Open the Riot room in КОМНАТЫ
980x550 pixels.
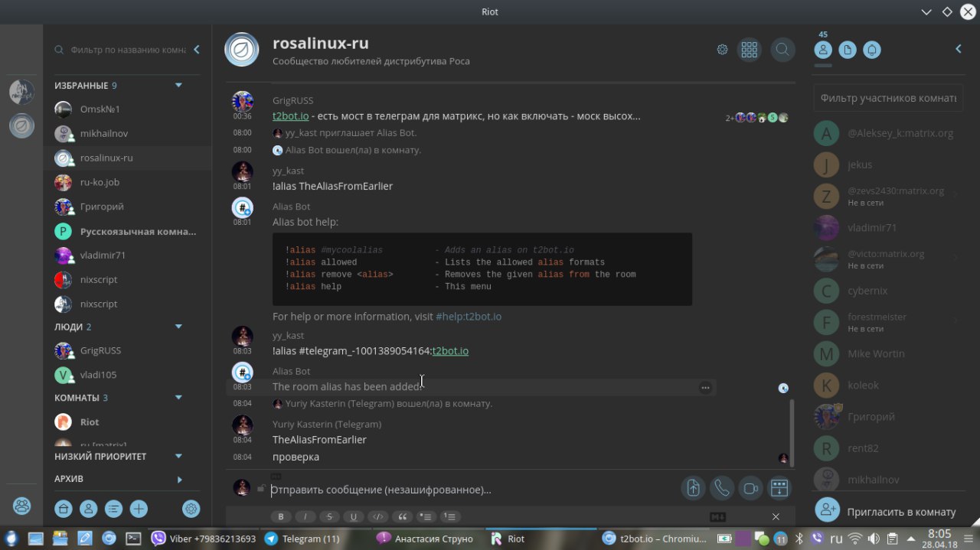pyautogui.click(x=128, y=422)
